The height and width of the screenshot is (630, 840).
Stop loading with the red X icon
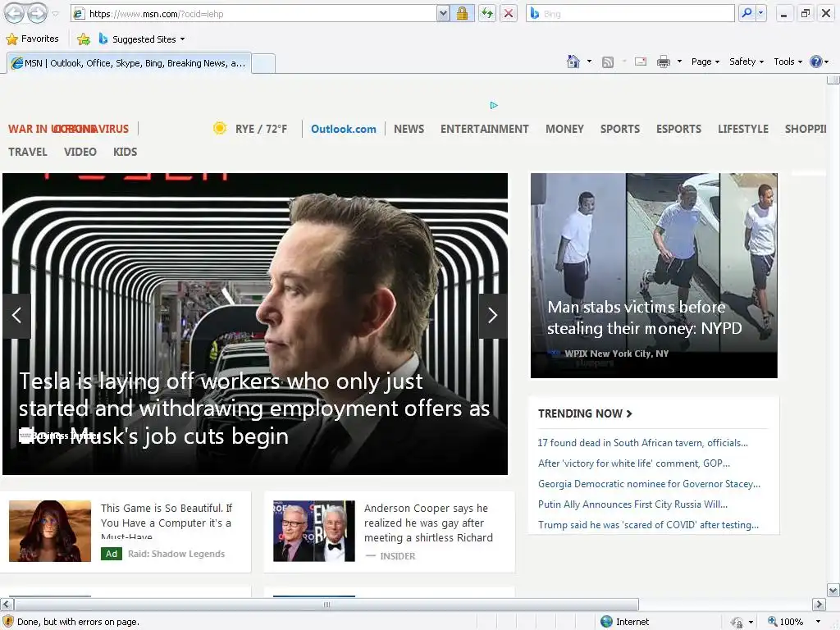tap(509, 14)
